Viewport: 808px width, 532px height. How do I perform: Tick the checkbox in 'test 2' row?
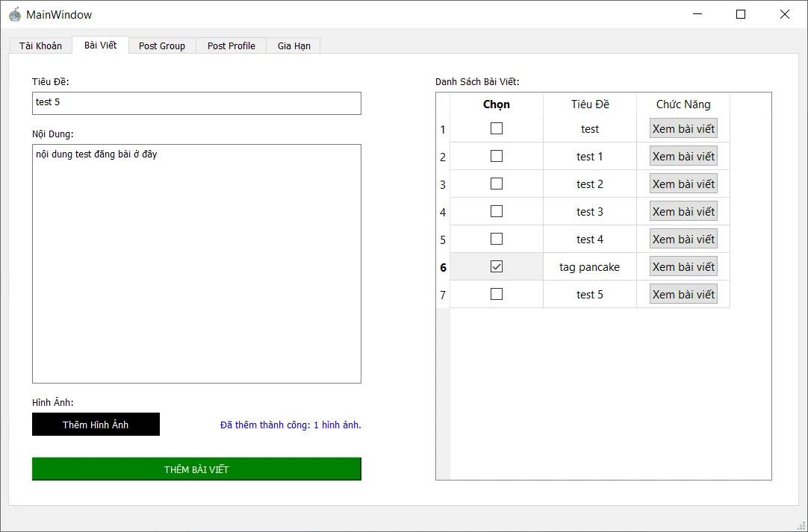pyautogui.click(x=497, y=184)
